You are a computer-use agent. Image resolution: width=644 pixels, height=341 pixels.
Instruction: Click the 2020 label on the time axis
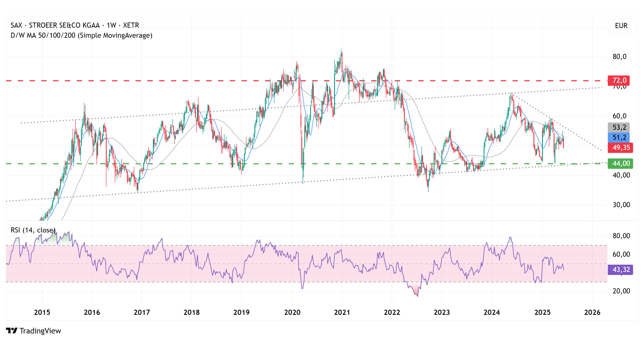tap(292, 312)
